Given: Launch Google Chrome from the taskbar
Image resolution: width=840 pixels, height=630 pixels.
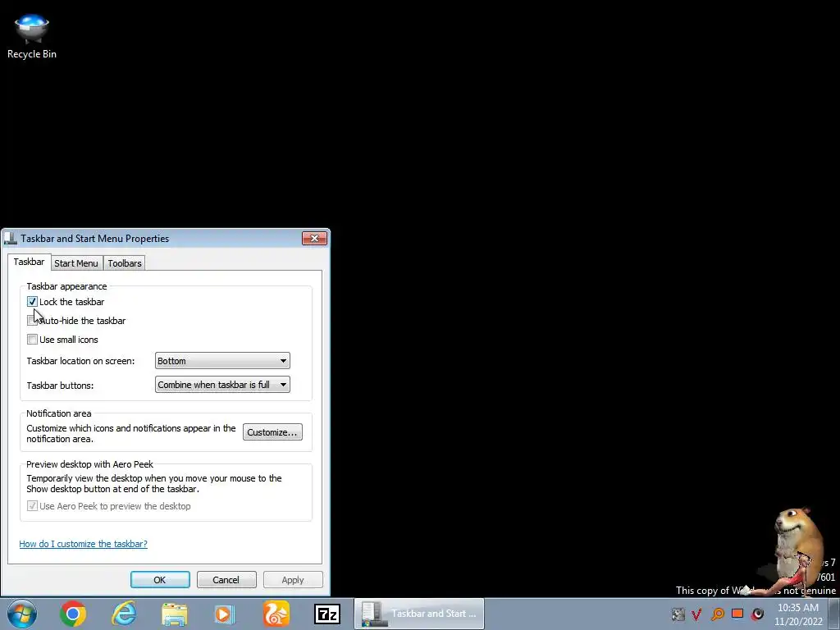Looking at the screenshot, I should 73,614.
